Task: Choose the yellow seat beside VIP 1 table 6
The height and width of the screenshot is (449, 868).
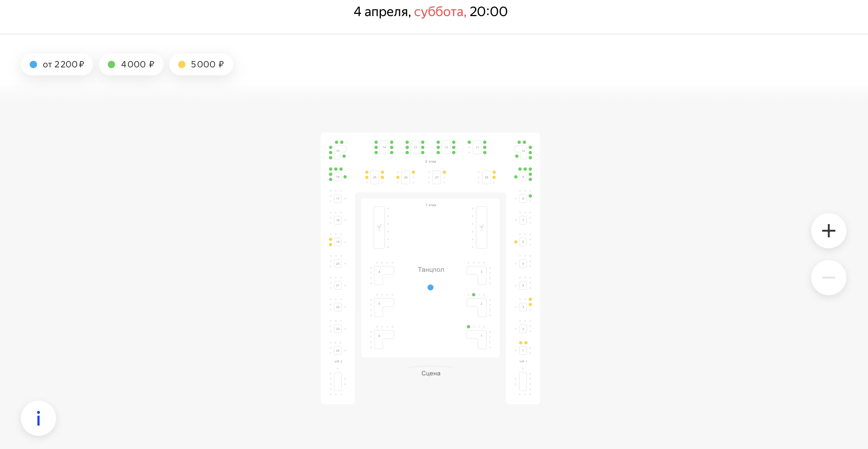Action: coord(516,242)
